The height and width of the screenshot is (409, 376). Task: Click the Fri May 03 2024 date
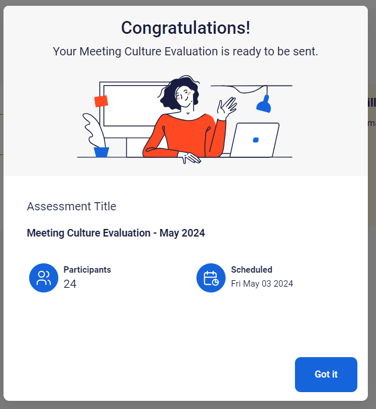(x=262, y=284)
